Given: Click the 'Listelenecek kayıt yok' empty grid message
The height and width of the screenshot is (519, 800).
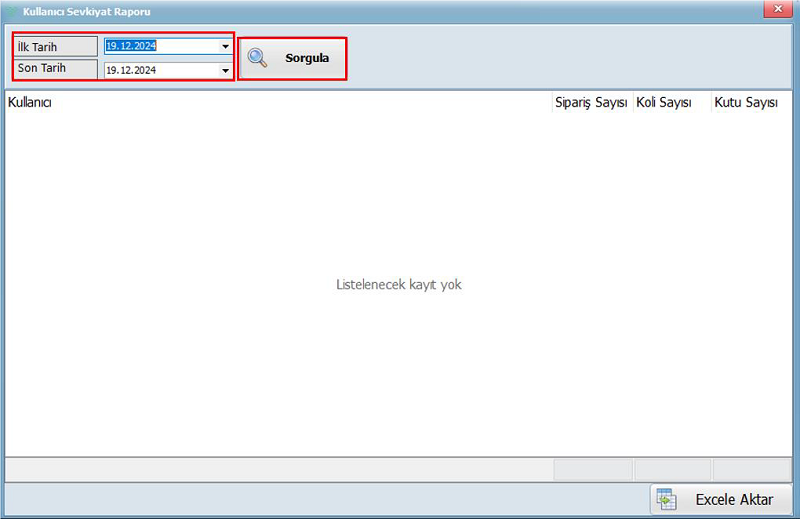Looking at the screenshot, I should point(399,285).
